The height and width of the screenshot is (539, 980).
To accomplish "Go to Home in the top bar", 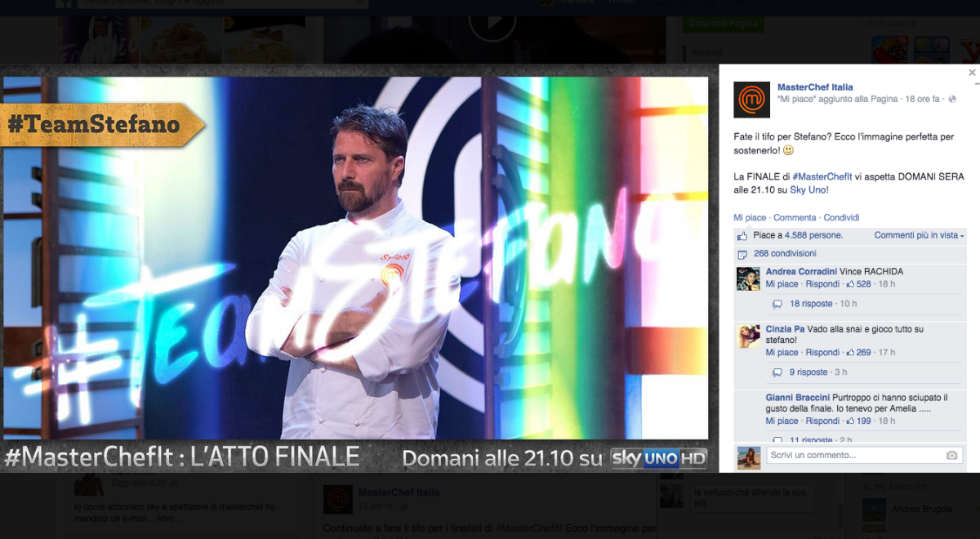I will pos(619,2).
